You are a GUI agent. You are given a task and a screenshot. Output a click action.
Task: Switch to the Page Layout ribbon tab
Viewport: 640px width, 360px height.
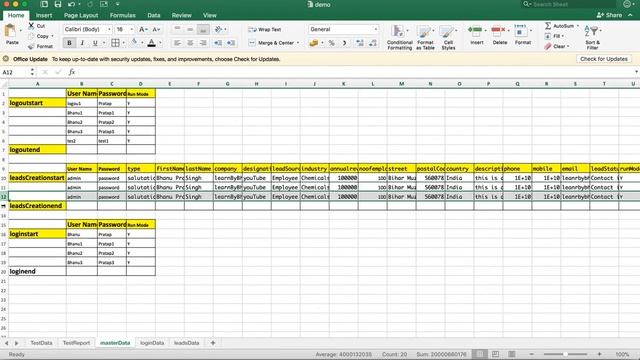81,15
